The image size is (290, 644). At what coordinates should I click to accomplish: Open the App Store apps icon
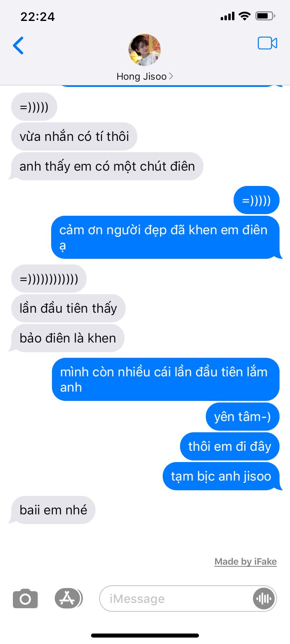click(x=68, y=599)
